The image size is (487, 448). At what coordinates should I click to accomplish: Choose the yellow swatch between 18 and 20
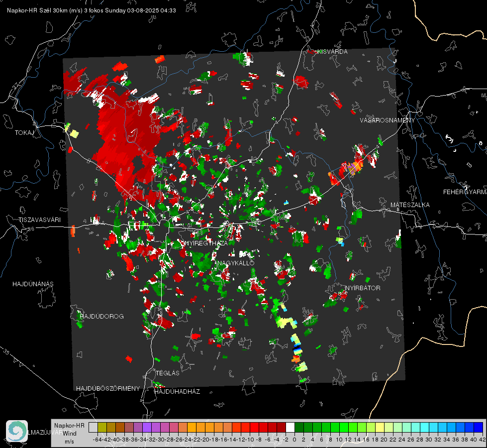(380, 427)
